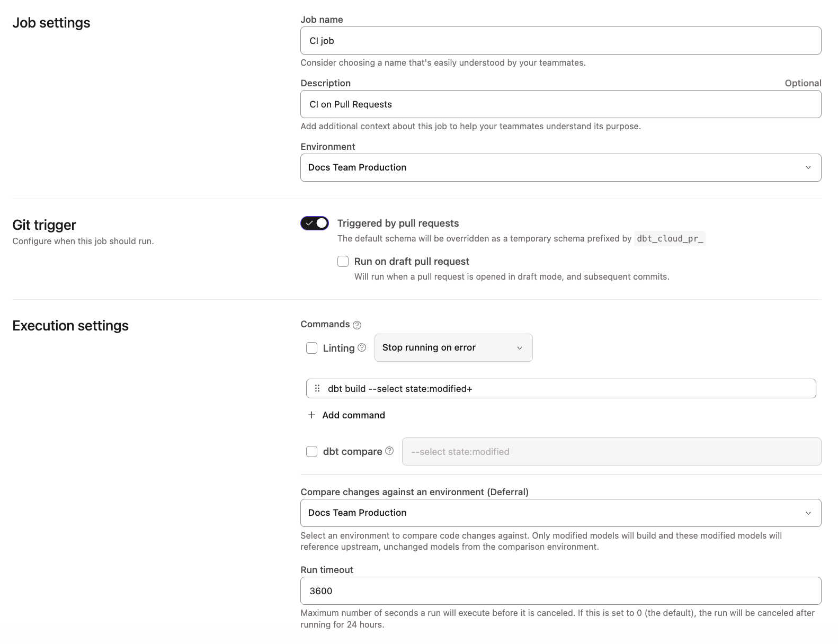Click the chevron on the Deferral environment selector

coord(808,513)
